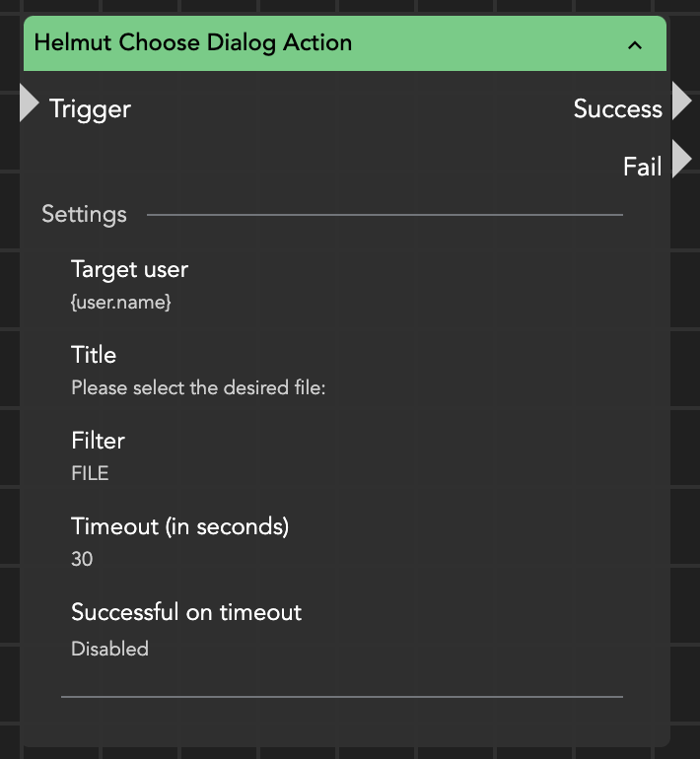The image size is (700, 759).
Task: Select the node's green title bar
Action: tap(473, 43)
